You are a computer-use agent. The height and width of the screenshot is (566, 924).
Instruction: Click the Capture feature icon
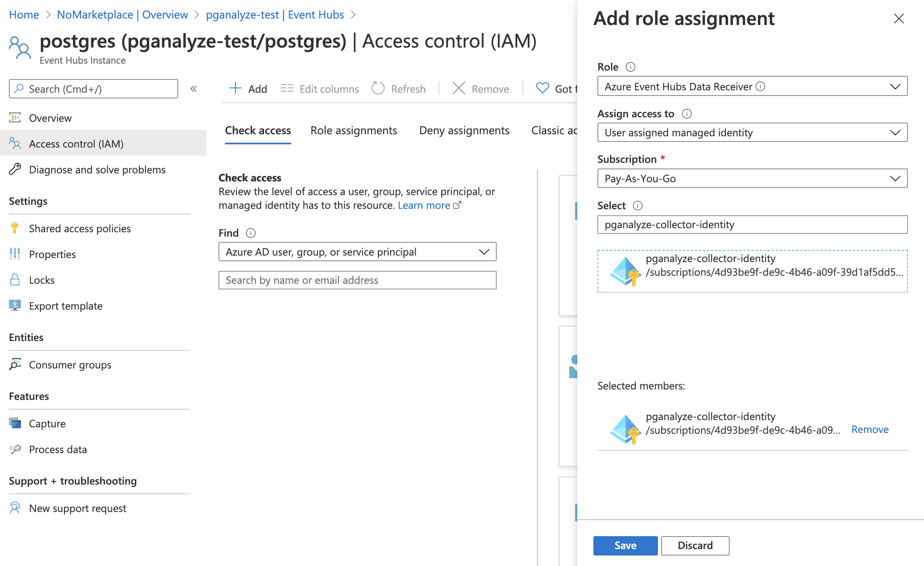15,423
